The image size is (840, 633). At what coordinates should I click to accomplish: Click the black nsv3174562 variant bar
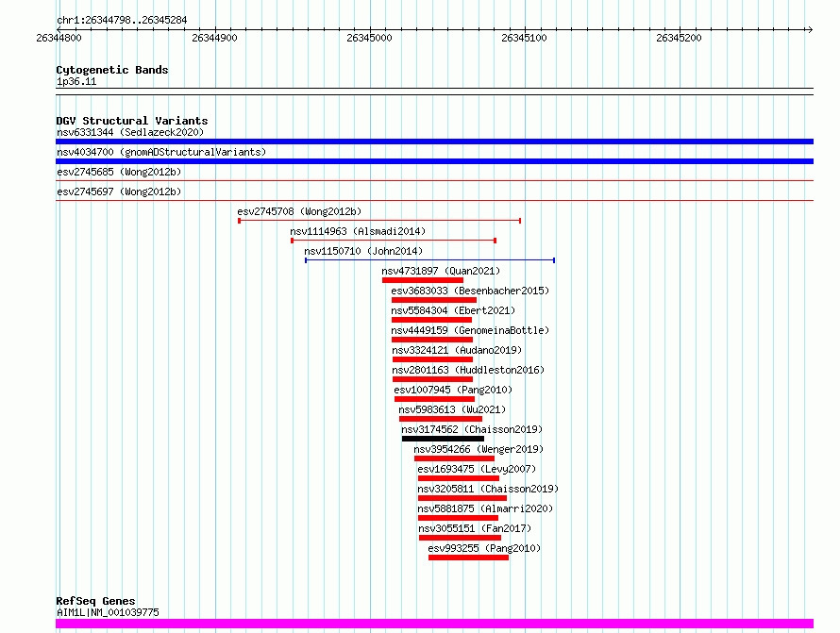click(x=443, y=439)
